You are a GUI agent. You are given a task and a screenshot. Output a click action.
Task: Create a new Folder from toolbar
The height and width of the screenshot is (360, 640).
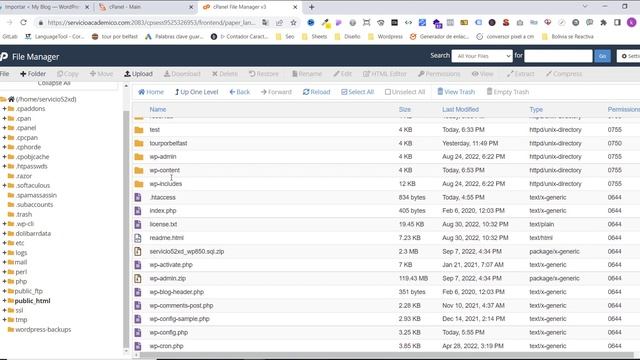(33, 74)
